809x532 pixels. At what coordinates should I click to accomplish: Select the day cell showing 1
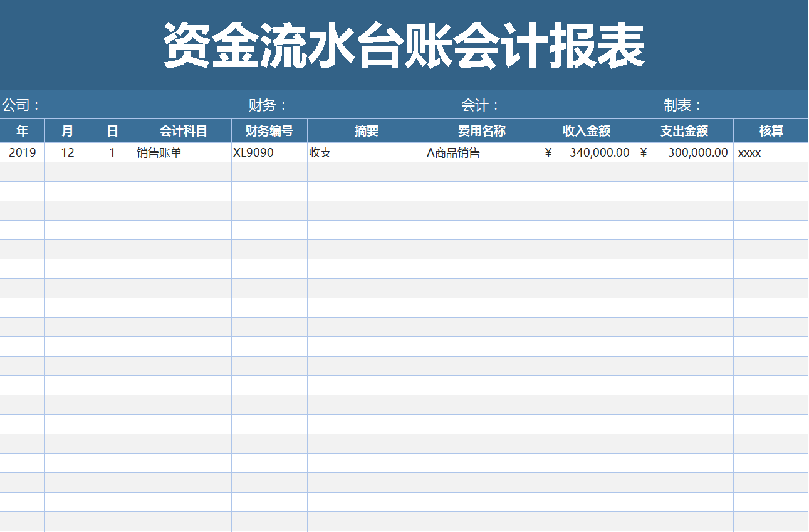coord(113,152)
